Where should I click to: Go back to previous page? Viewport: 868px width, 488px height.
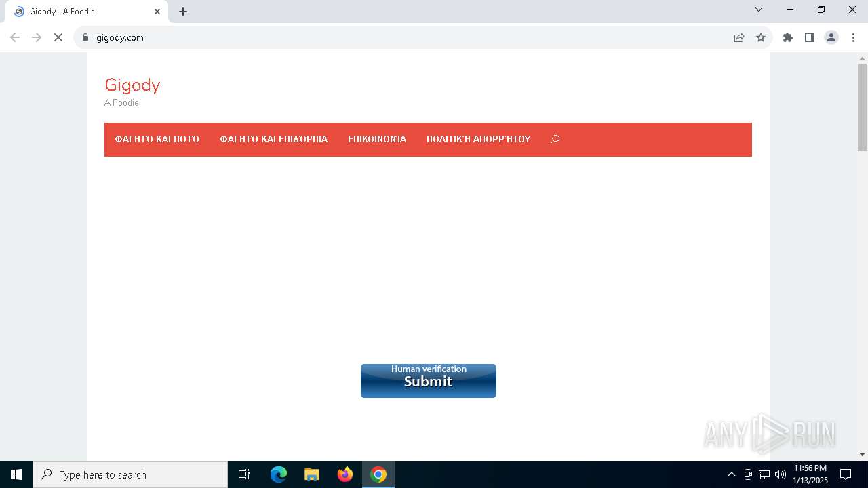pyautogui.click(x=15, y=37)
